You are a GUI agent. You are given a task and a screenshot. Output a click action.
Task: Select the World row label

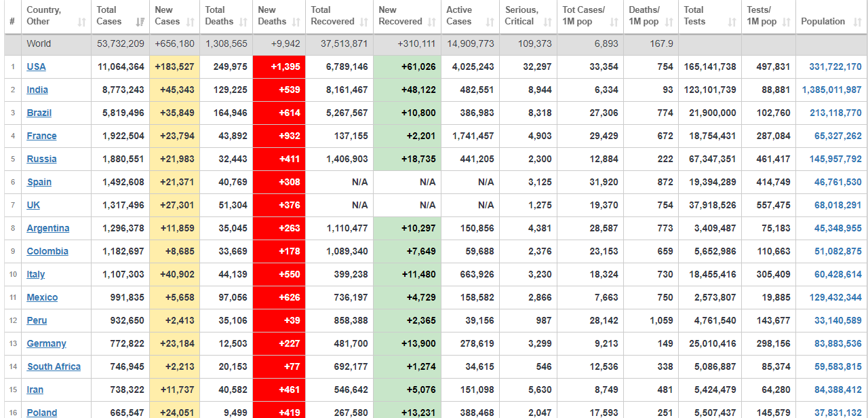coord(39,43)
